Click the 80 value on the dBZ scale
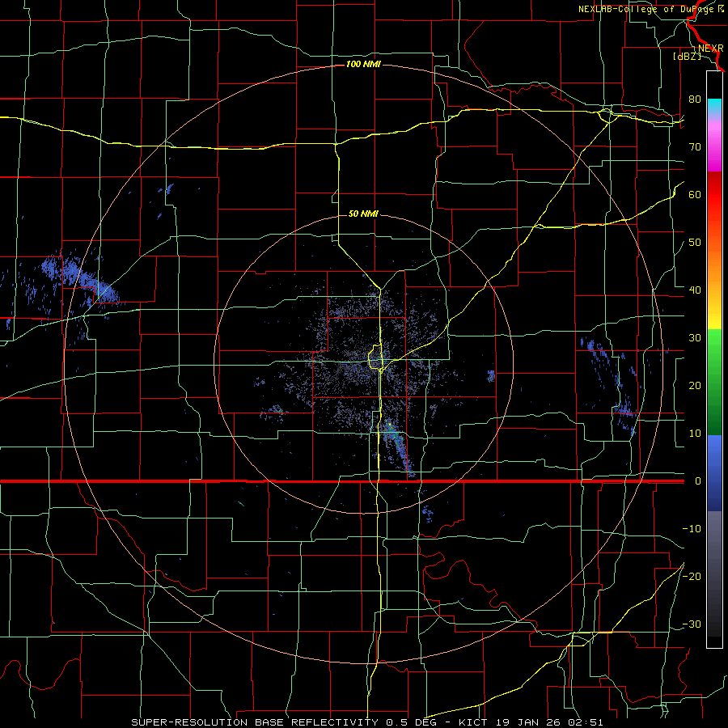Image resolution: width=728 pixels, height=728 pixels. click(695, 99)
